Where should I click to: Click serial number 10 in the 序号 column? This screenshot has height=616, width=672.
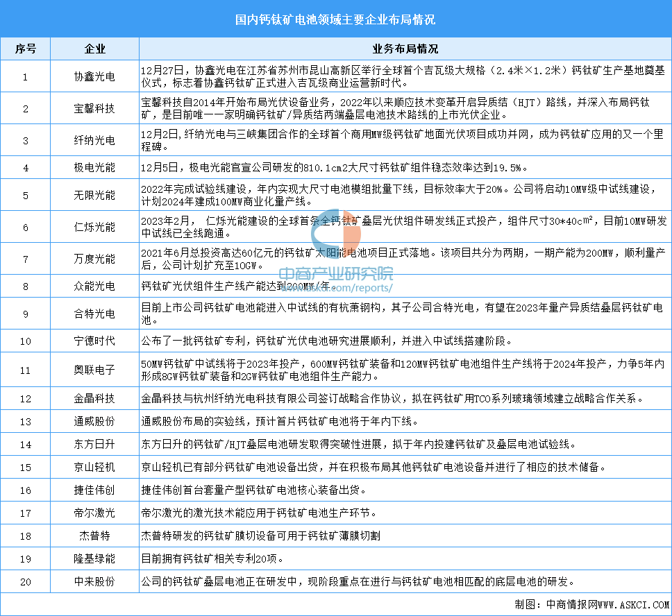coord(25,341)
